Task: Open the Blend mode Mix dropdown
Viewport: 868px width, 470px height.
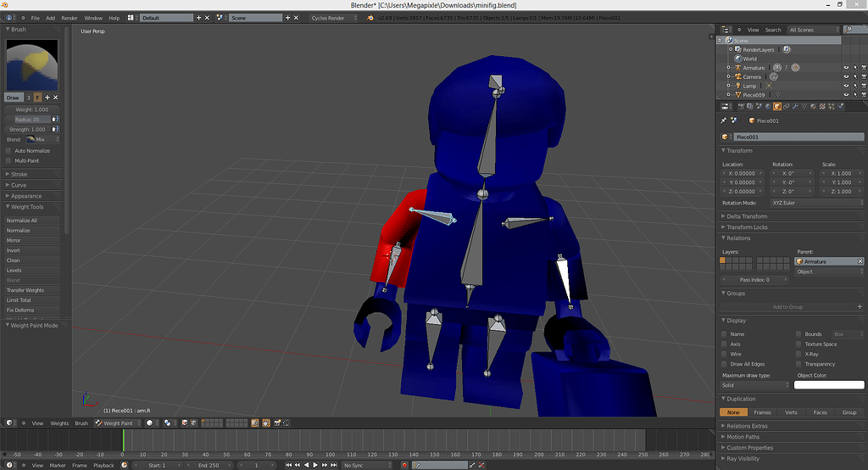Action: [x=42, y=140]
